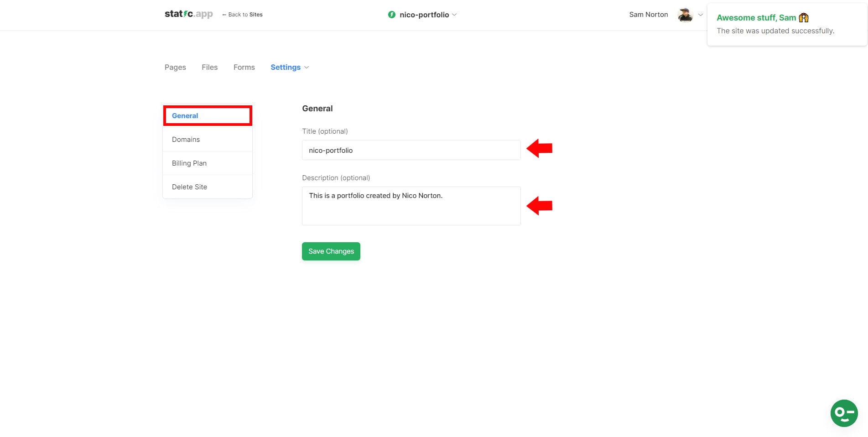This screenshot has width=868, height=437.
Task: Click the static.app logo
Action: point(188,14)
